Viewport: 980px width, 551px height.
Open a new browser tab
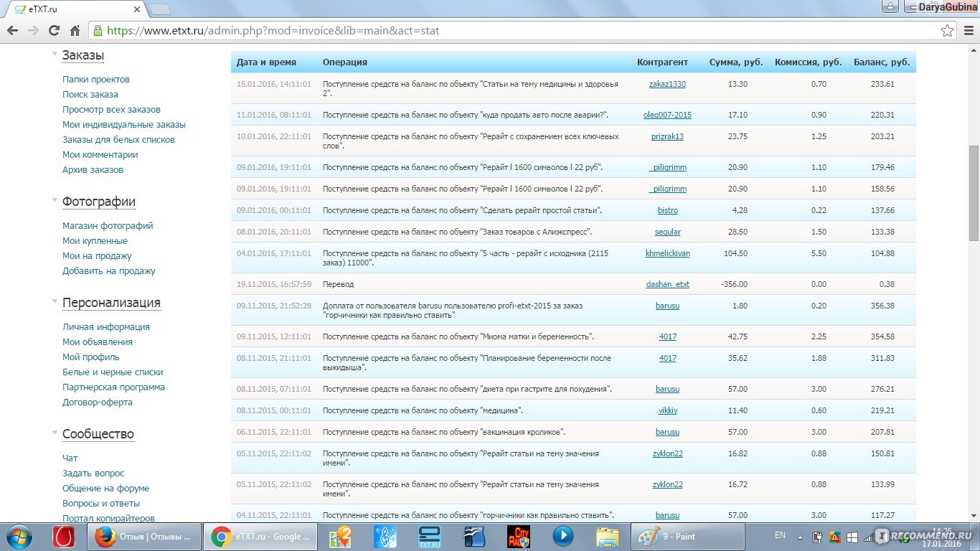pyautogui.click(x=159, y=9)
